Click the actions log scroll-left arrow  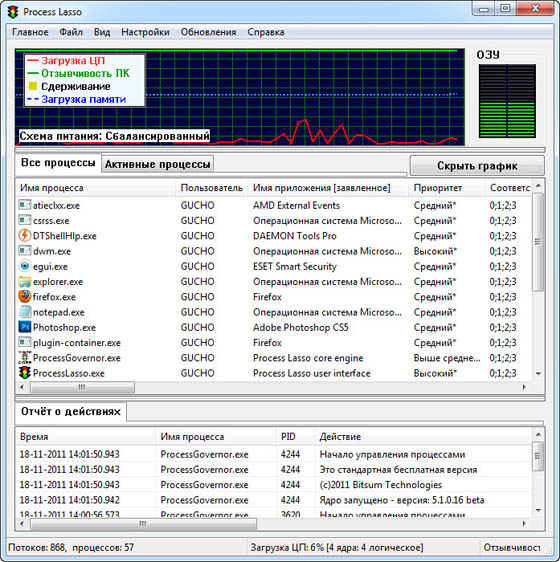pos(22,524)
